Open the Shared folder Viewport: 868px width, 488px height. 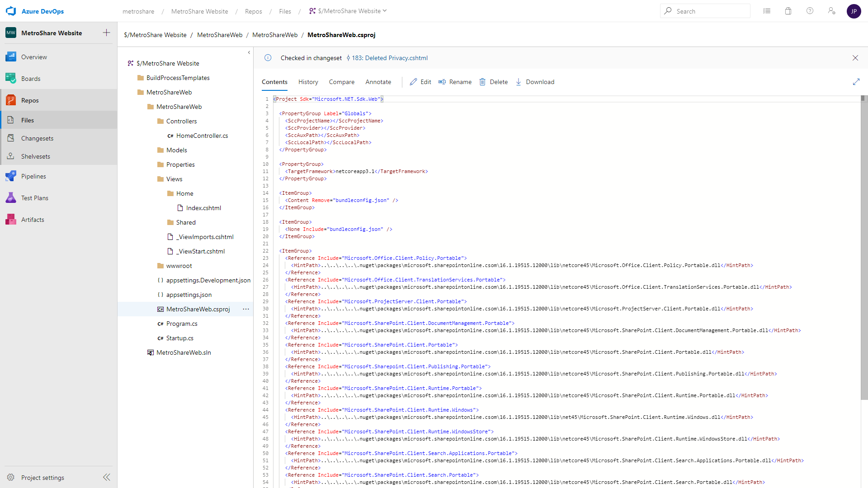pyautogui.click(x=186, y=222)
